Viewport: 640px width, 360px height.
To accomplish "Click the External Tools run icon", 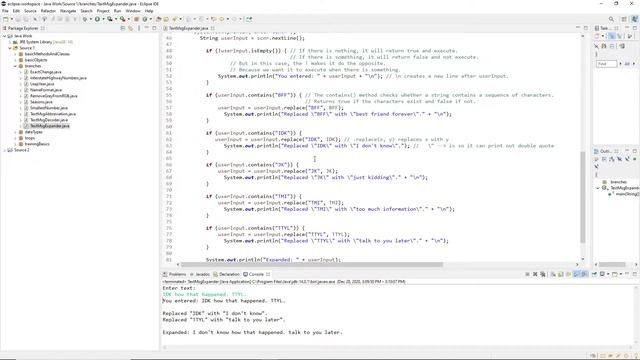I will click(x=122, y=19).
